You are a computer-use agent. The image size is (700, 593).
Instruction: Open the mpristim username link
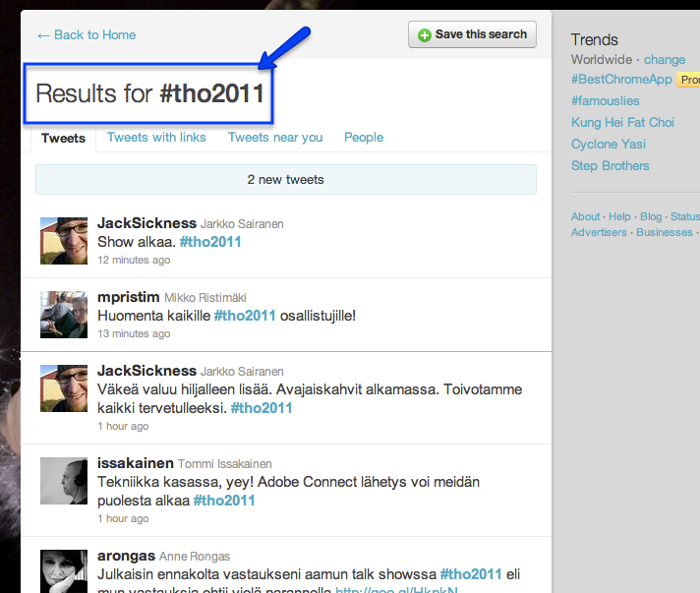pos(129,297)
